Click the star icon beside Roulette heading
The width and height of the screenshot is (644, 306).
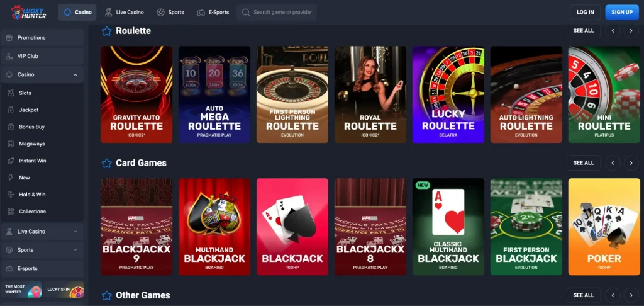pos(107,31)
